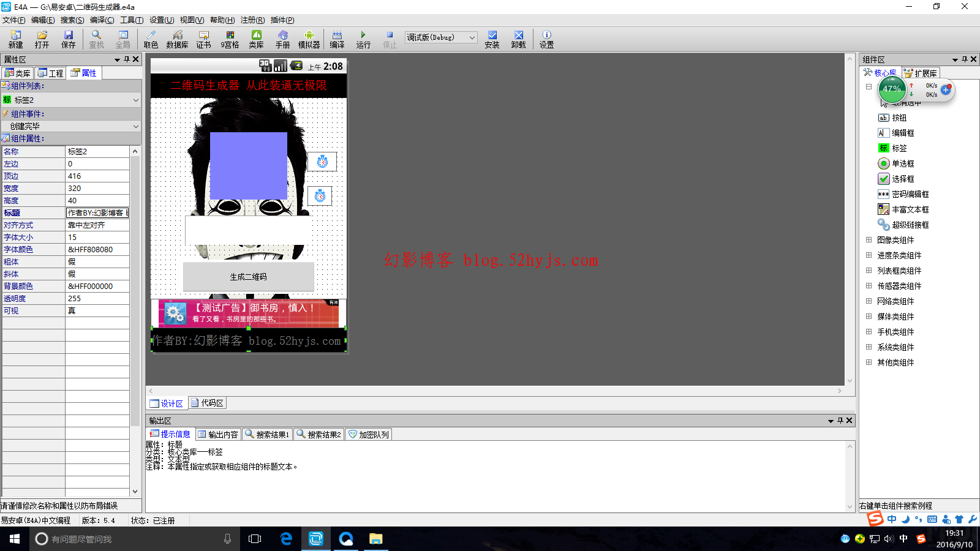
Task: Toggle pin on 输出区 panel
Action: (840, 421)
